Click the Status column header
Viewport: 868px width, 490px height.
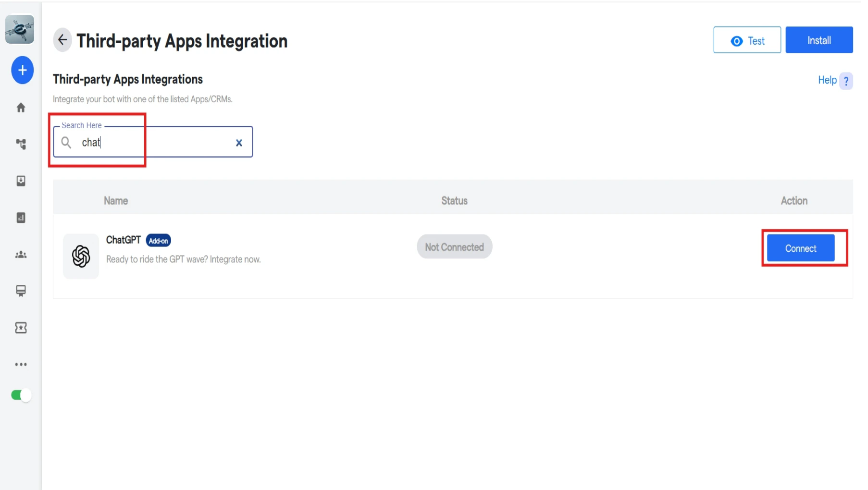click(454, 201)
